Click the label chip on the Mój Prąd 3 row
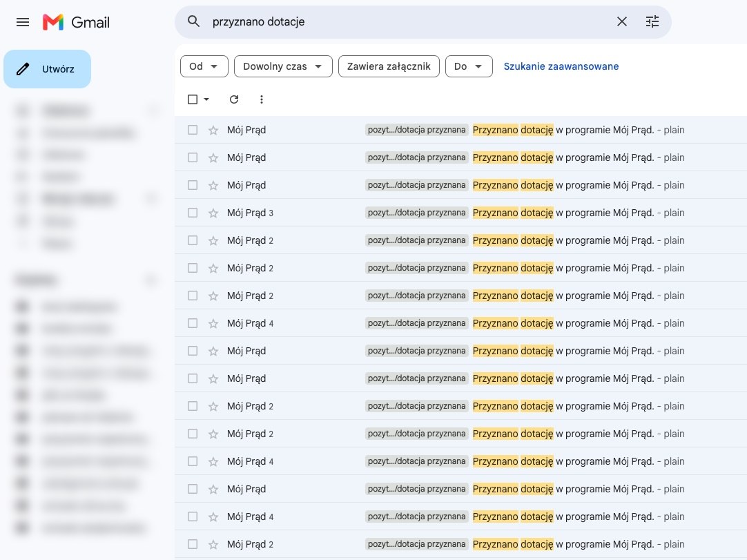 [417, 213]
